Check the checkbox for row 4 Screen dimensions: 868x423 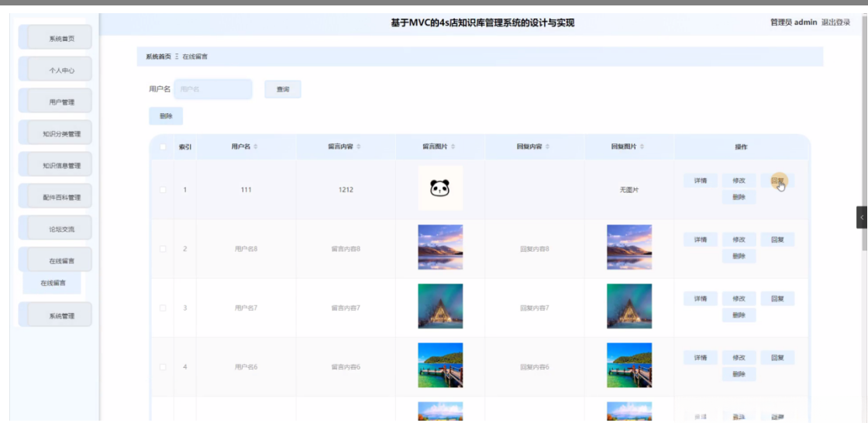click(163, 366)
